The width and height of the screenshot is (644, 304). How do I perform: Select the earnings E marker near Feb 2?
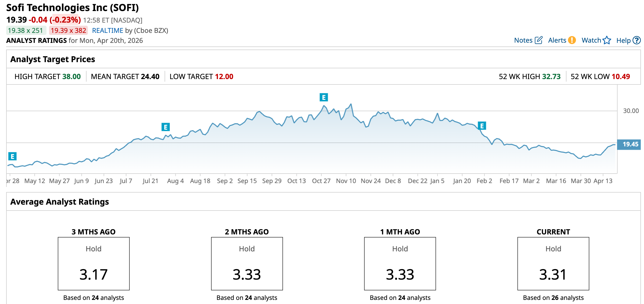(482, 126)
